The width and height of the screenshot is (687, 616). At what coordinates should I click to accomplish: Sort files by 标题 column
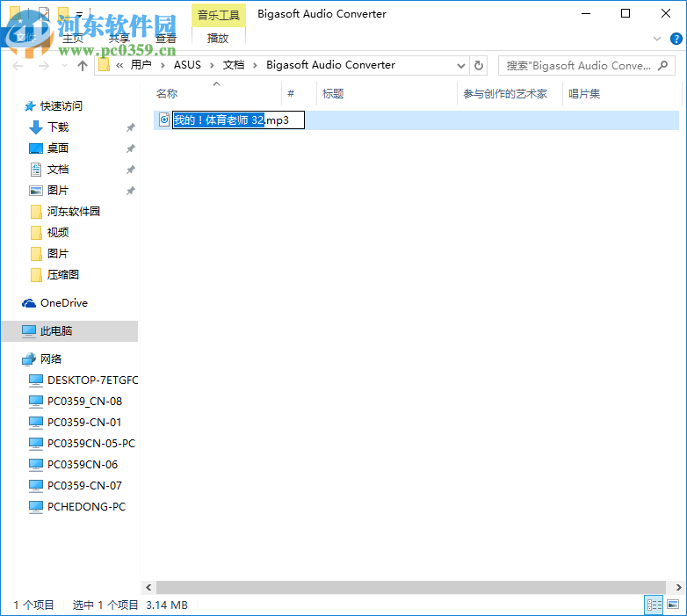click(x=333, y=94)
